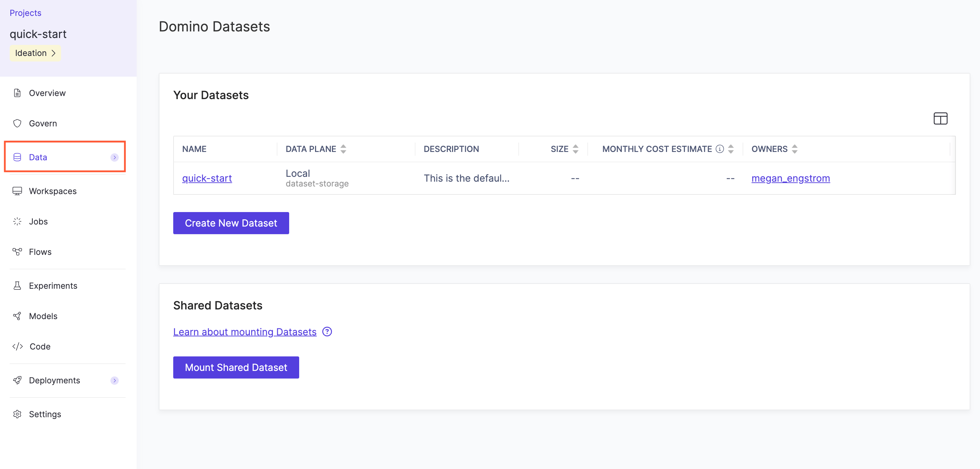The image size is (980, 469).
Task: Click the quick-start project title in sidebar
Action: click(38, 34)
